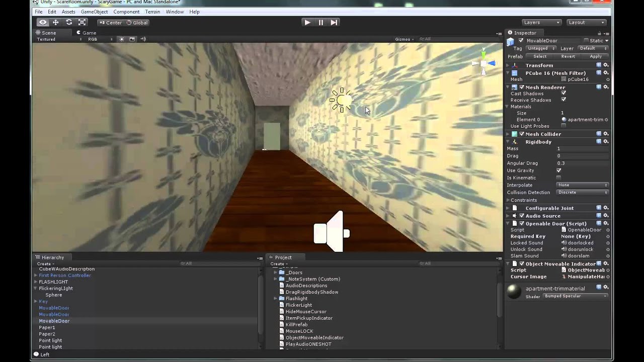Start Play mode
This screenshot has width=644, height=362.
307,22
